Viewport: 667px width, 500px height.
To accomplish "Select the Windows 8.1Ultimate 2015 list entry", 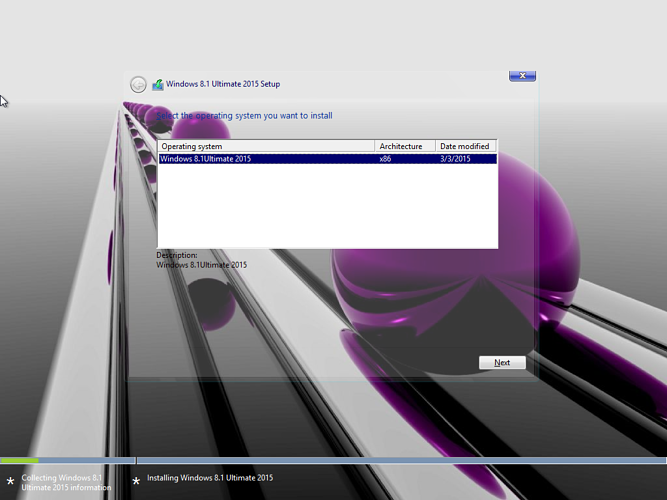I will (206, 158).
